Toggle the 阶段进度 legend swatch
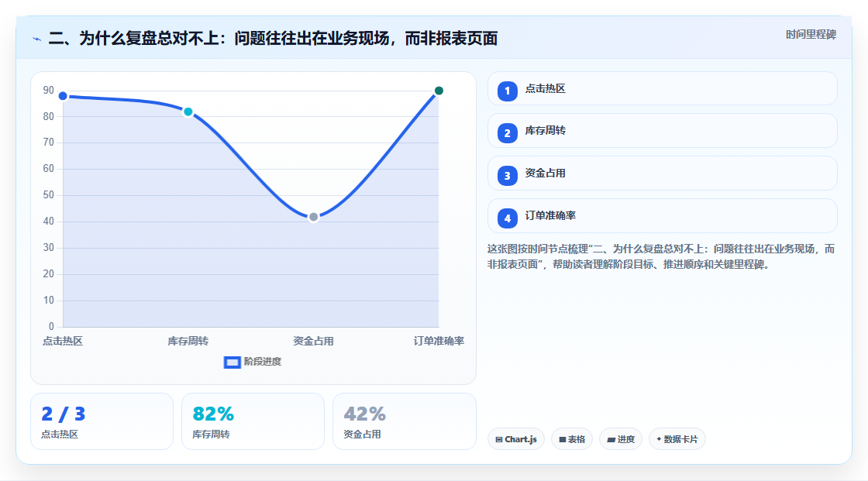This screenshot has height=481, width=868. [x=232, y=362]
